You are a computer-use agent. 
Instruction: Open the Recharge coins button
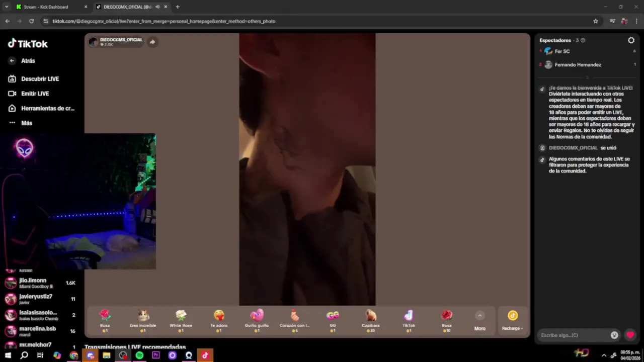pos(512,320)
